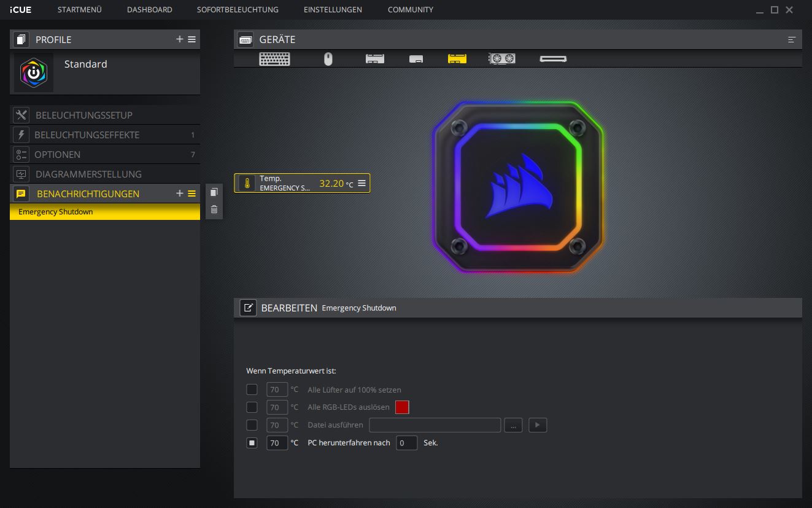The height and width of the screenshot is (508, 812).
Task: Select the highlighted yellow cooler device icon
Action: pos(457,59)
